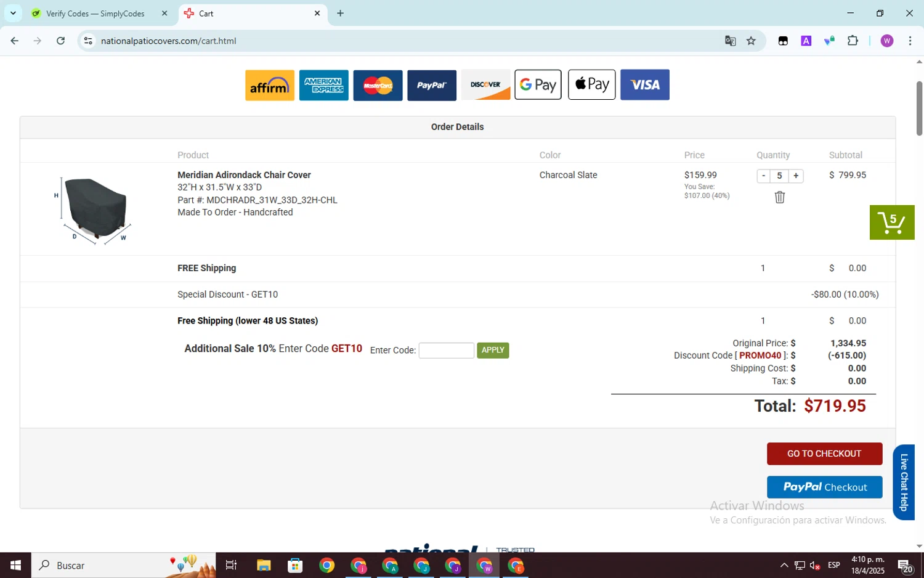The height and width of the screenshot is (578, 924).
Task: Click the Google Pay logo
Action: point(538,85)
